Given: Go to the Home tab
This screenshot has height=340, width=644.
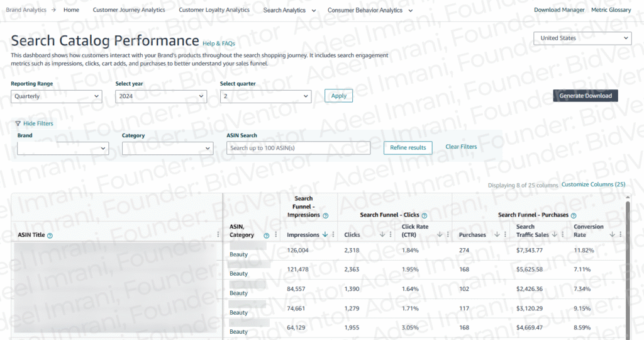Looking at the screenshot, I should 72,10.
